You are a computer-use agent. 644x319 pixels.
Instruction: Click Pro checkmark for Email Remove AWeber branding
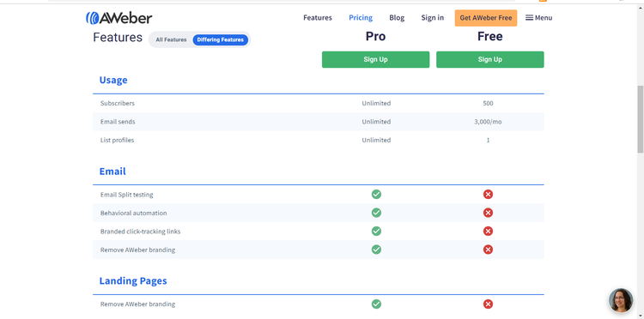coord(376,250)
